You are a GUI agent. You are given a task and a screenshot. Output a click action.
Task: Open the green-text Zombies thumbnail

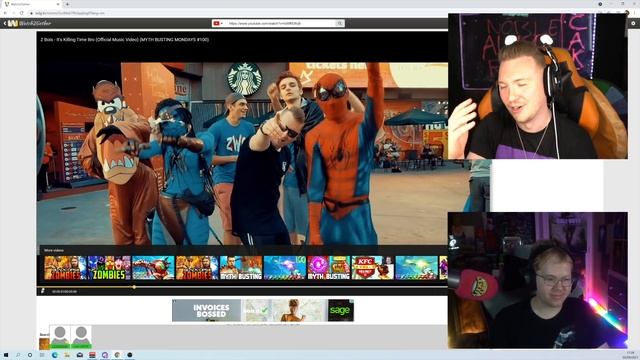click(x=109, y=268)
